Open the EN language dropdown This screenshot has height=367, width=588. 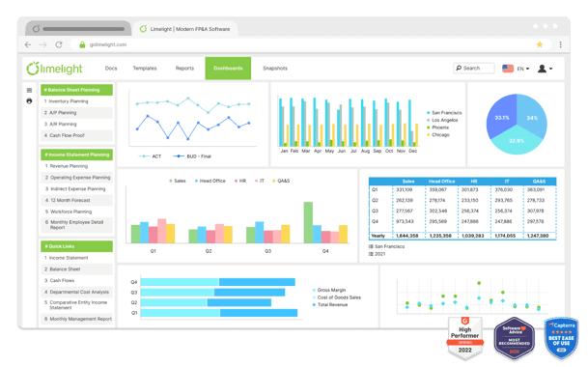523,69
